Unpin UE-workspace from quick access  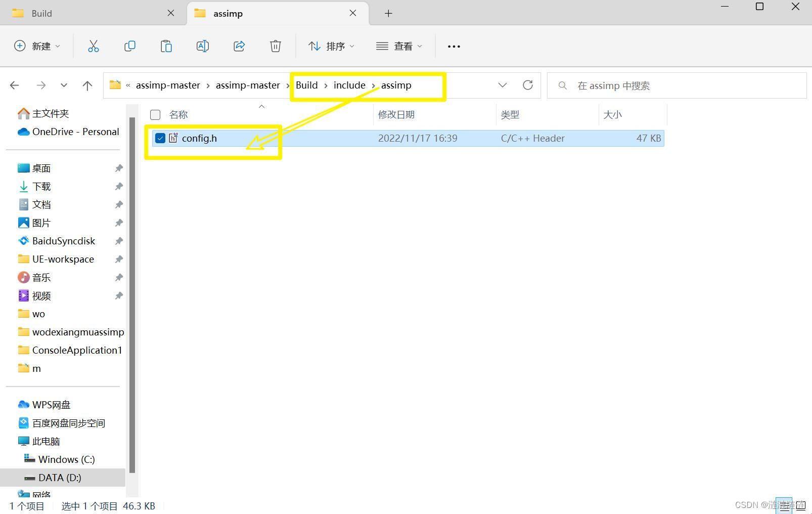119,259
